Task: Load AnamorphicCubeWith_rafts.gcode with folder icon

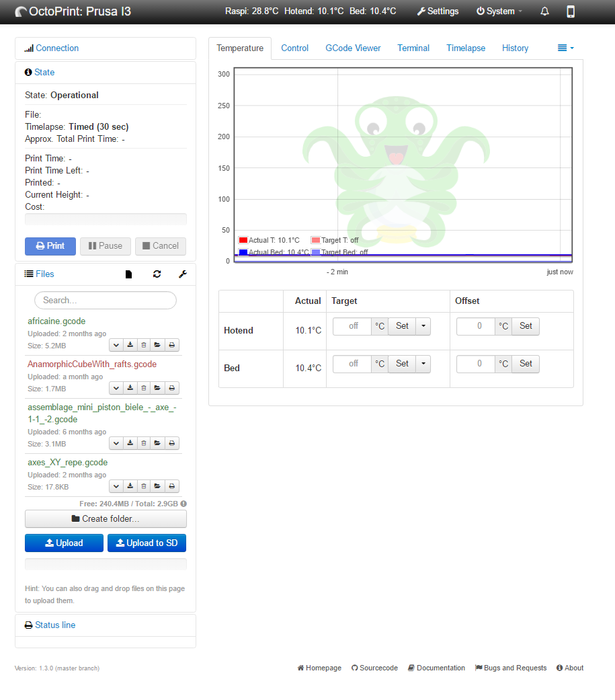Action: coord(157,388)
